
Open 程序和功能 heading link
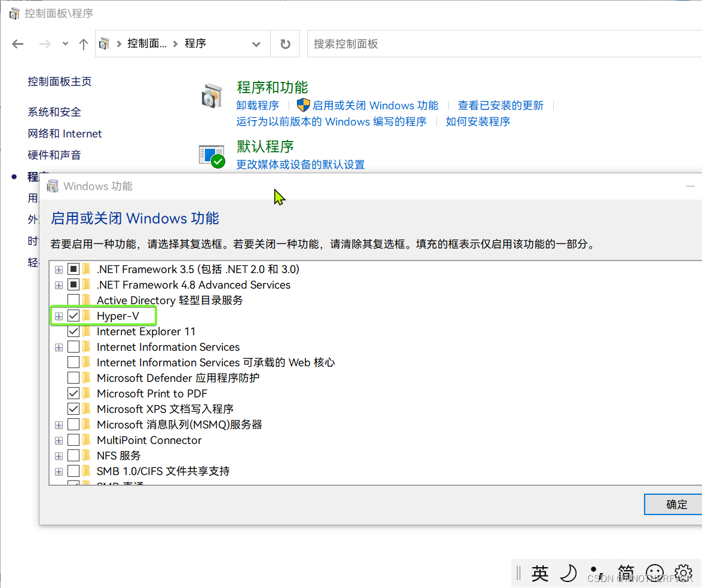click(x=272, y=87)
